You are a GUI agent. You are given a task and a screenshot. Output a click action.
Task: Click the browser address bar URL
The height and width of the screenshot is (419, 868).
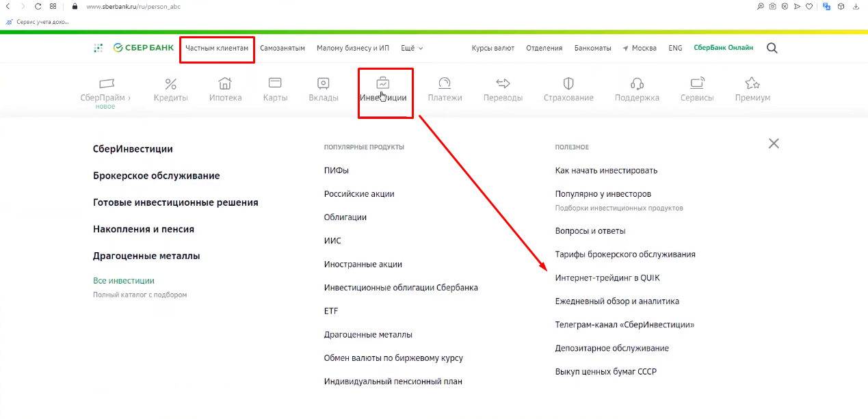pos(133,7)
